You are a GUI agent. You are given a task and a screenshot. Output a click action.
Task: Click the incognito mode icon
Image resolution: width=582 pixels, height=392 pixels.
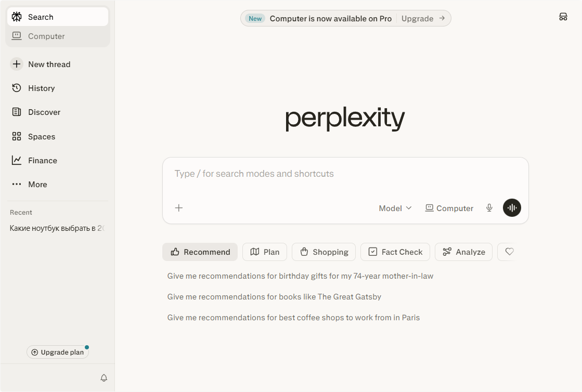coord(563,17)
